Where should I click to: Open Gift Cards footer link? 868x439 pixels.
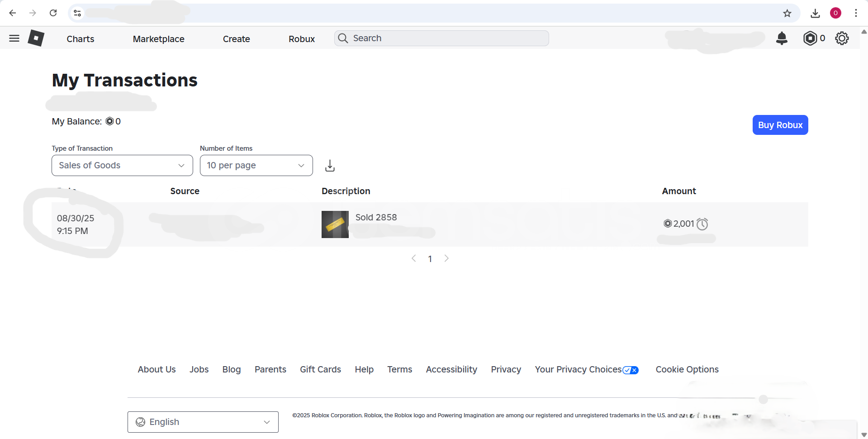[x=320, y=369]
